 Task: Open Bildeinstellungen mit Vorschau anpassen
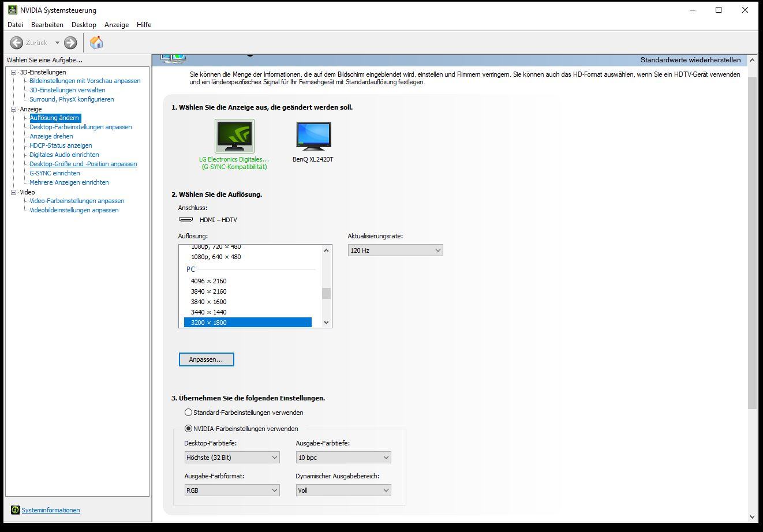click(85, 81)
